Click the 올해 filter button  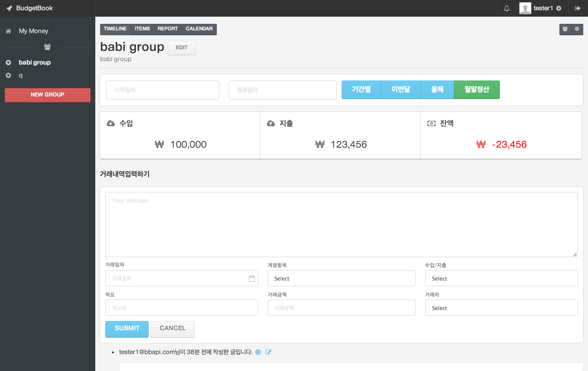tap(437, 90)
